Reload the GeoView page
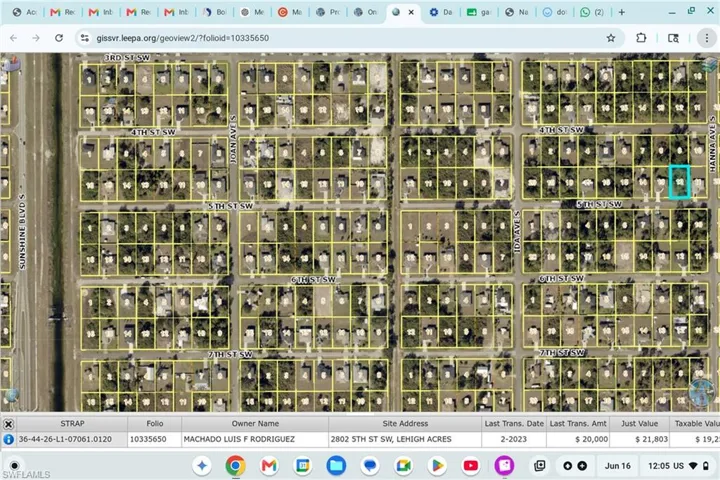Viewport: 720px width, 480px height. pyautogui.click(x=59, y=38)
